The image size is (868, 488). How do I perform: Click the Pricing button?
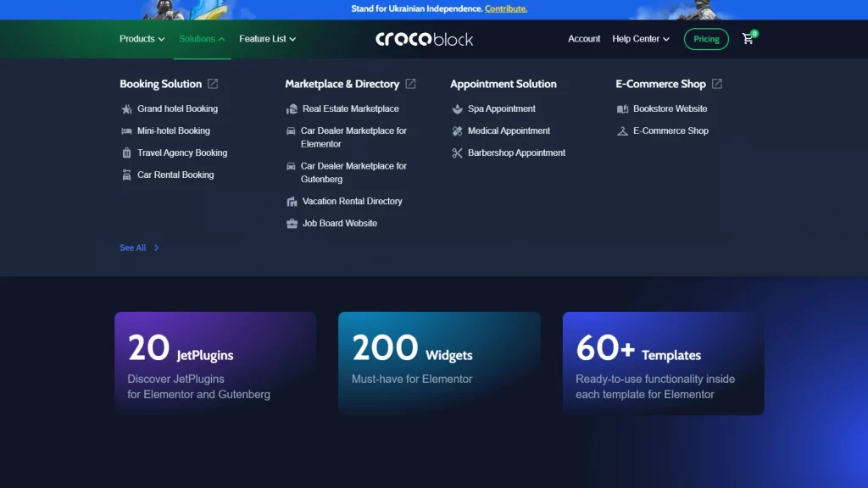[x=706, y=39]
